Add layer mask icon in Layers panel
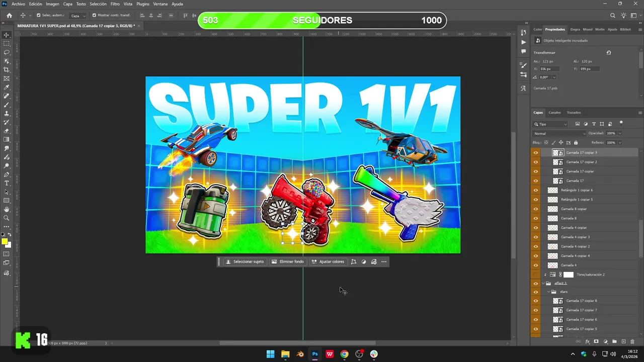The height and width of the screenshot is (362, 644). 596,341
